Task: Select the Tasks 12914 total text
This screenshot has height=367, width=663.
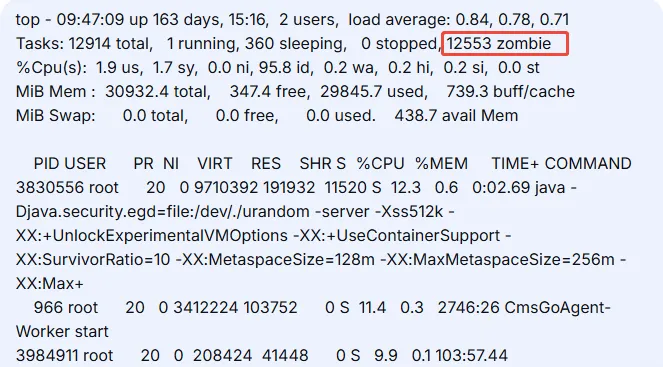Action: pyautogui.click(x=84, y=44)
